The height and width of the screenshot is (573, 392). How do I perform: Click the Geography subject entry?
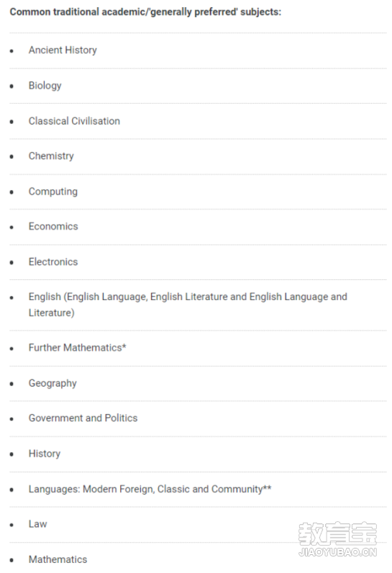pos(53,384)
